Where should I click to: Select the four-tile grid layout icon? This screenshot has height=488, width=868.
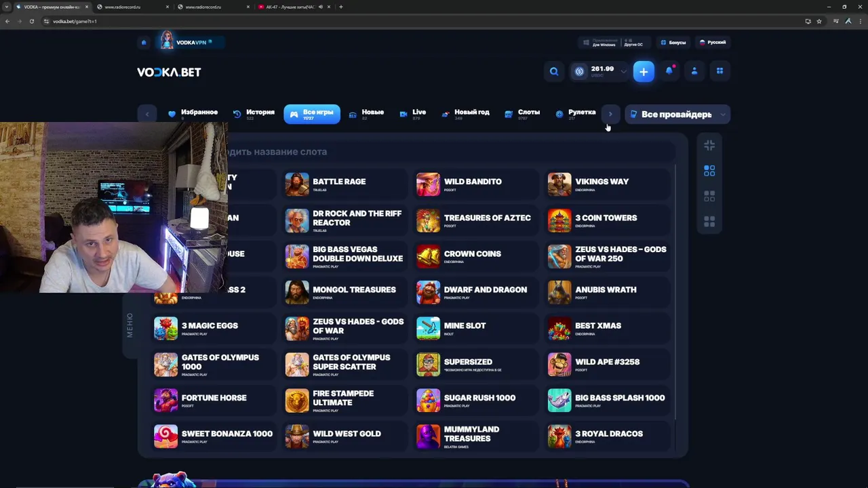click(709, 171)
